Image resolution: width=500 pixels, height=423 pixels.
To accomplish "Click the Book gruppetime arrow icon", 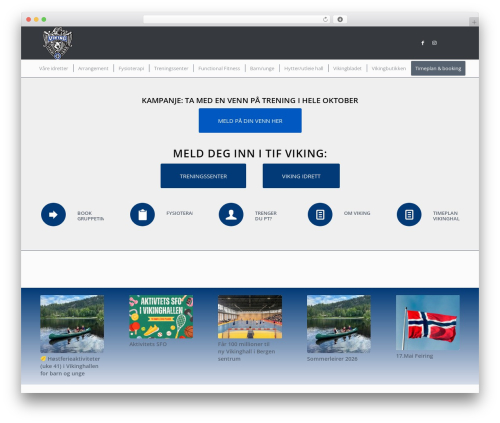I will (x=53, y=214).
